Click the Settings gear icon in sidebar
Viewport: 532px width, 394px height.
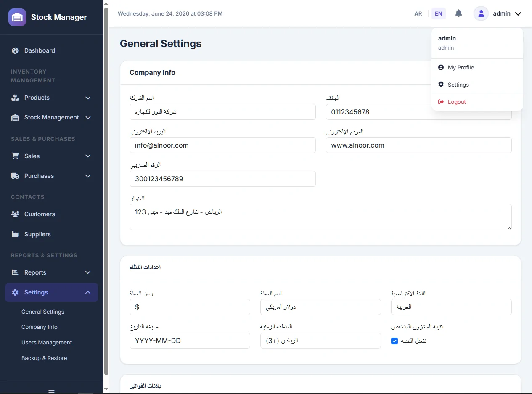pyautogui.click(x=15, y=292)
